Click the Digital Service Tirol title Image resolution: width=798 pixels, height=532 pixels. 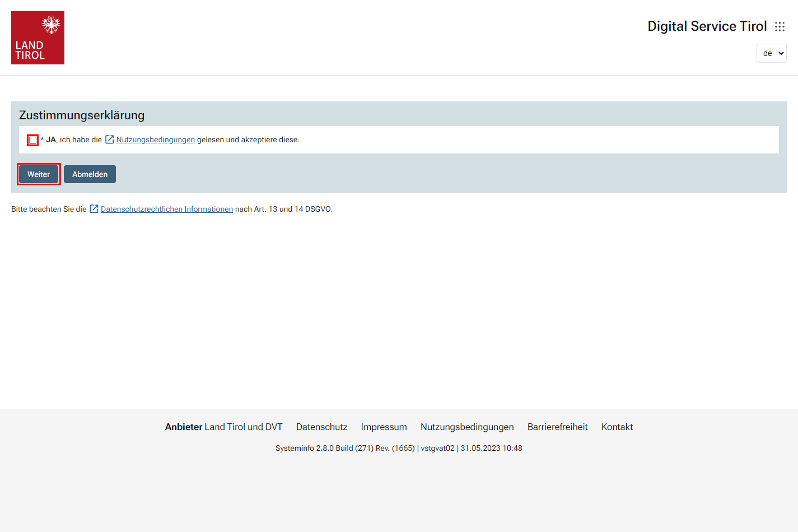click(x=707, y=26)
